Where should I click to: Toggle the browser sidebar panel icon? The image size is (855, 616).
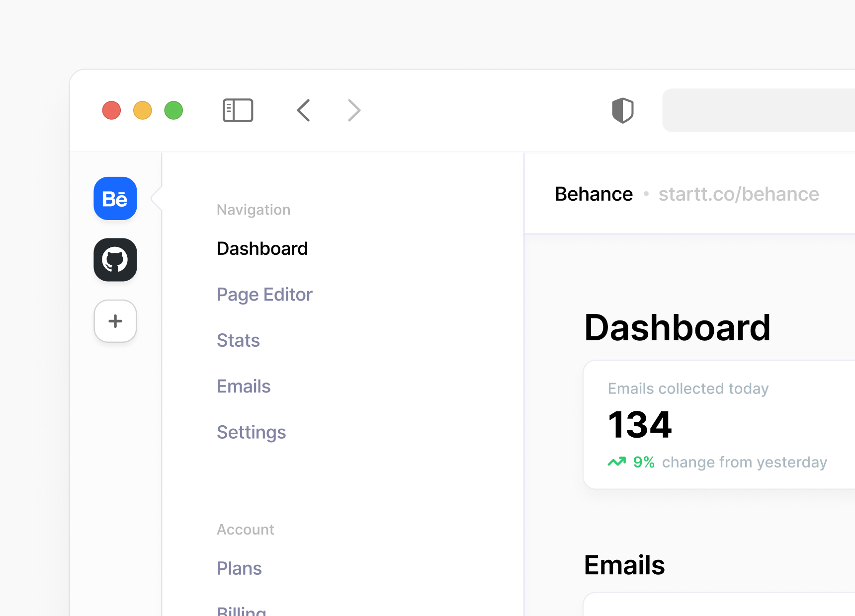point(238,110)
